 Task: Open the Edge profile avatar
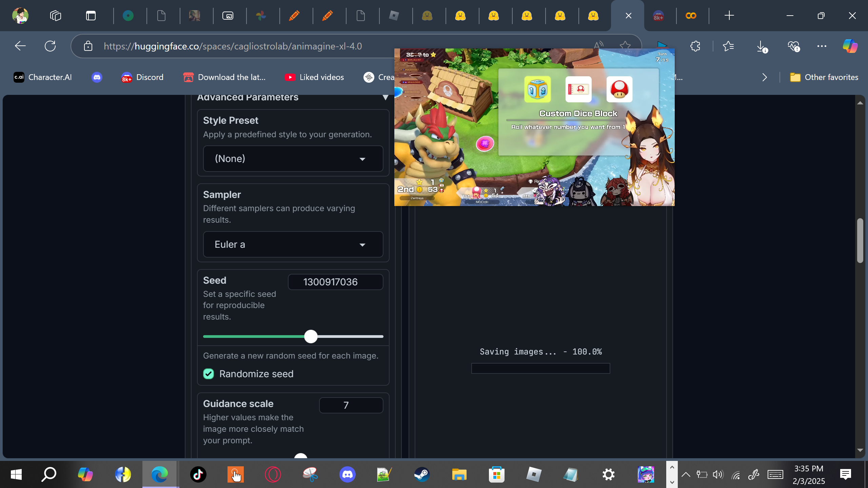pos(20,16)
